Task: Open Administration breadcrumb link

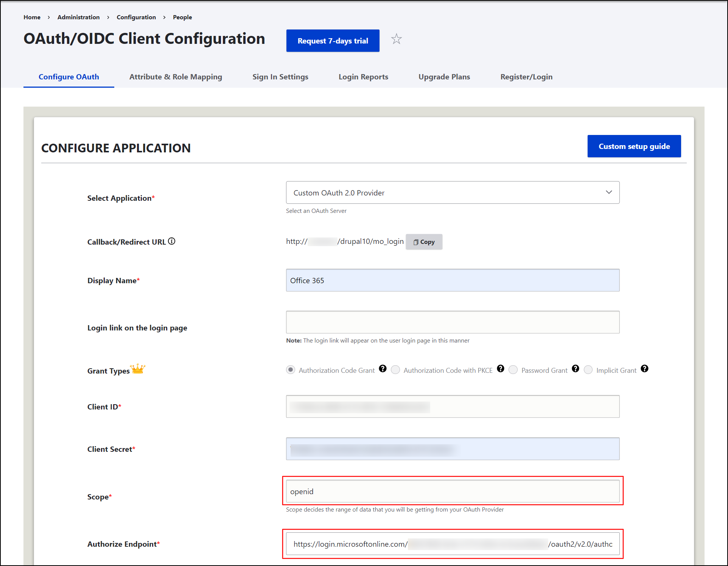Action: 78,17
